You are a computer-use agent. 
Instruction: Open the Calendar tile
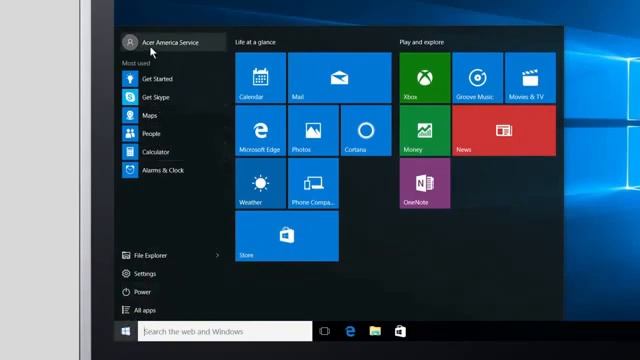point(260,78)
